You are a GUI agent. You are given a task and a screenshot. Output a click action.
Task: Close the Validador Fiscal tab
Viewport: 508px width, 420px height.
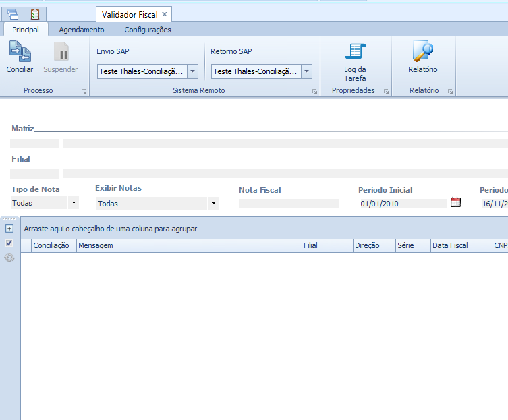(x=165, y=14)
